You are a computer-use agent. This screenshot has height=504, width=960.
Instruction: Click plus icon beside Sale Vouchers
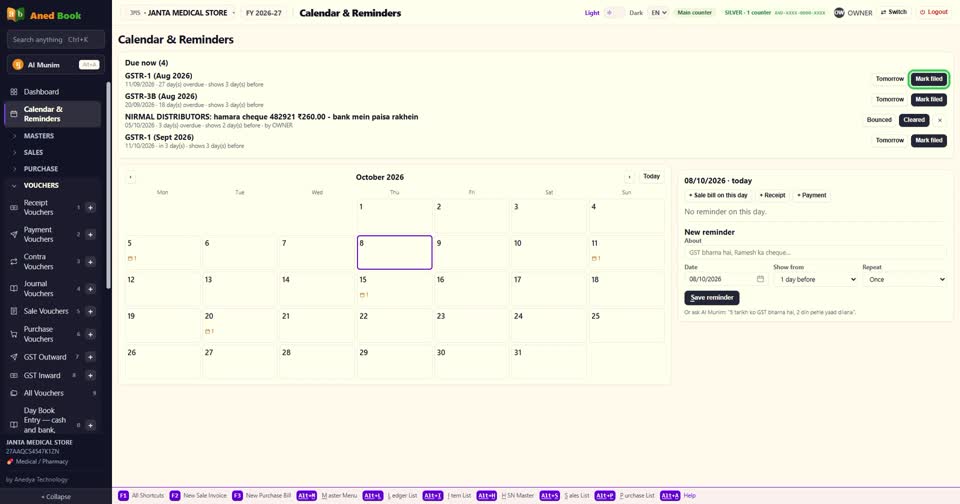coord(90,312)
